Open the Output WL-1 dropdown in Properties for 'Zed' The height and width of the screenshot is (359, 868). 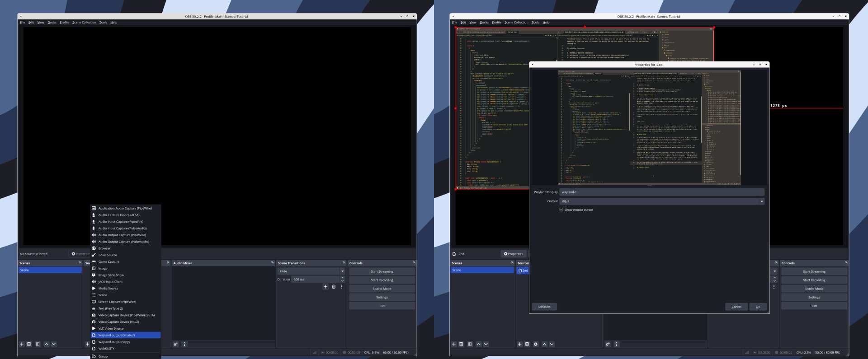point(662,201)
